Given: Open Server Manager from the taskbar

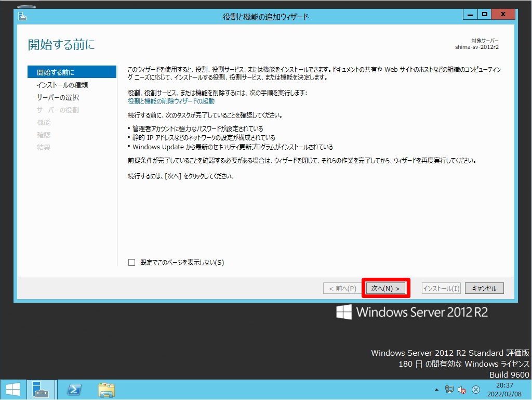Looking at the screenshot, I should coord(41,390).
